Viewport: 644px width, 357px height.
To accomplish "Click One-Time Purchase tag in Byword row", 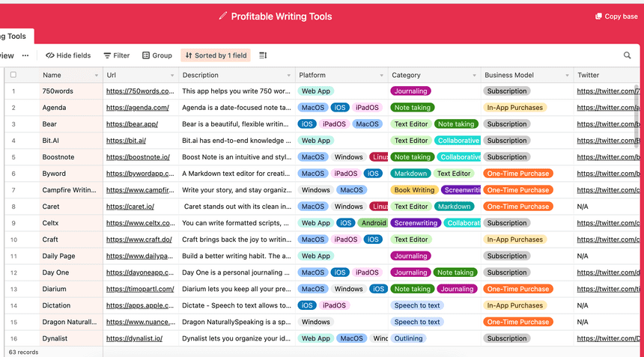I will (518, 174).
